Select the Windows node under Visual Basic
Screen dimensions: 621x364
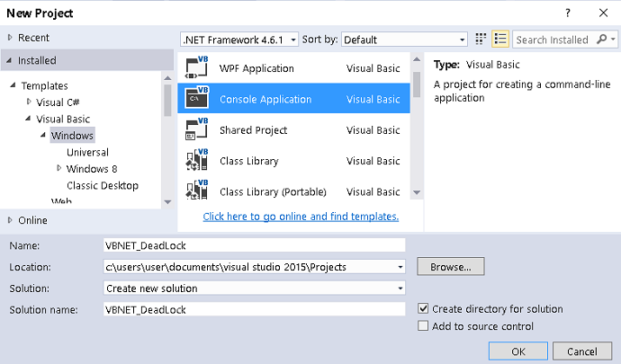tap(73, 136)
